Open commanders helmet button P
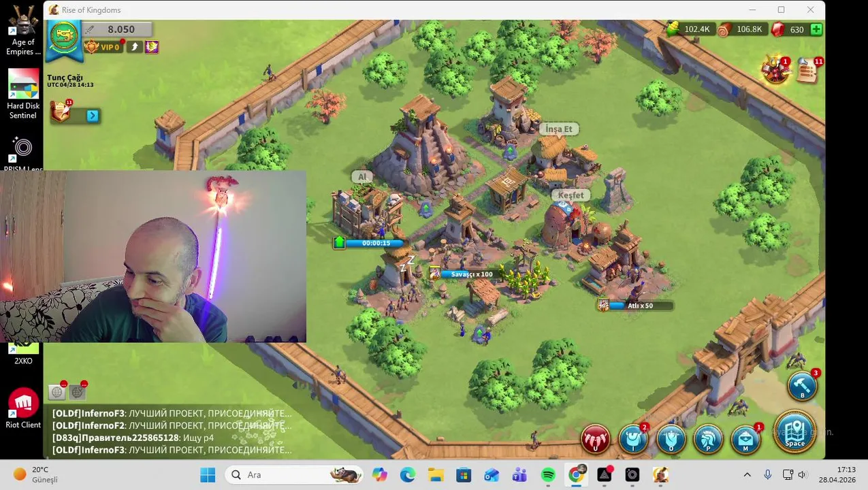 click(708, 439)
